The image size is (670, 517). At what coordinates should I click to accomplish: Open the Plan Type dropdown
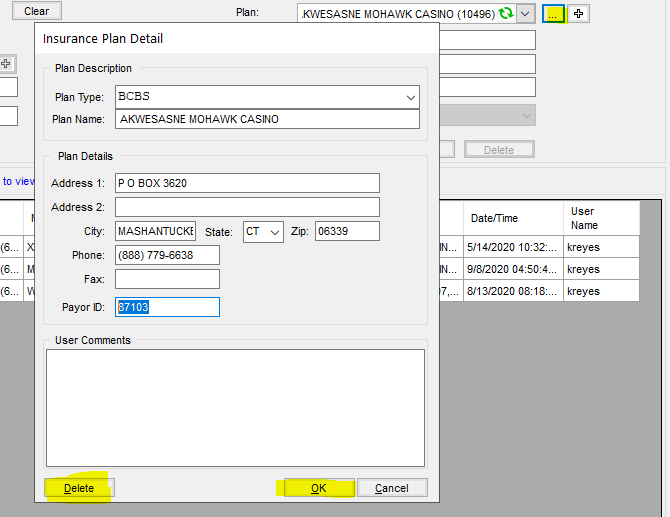pyautogui.click(x=411, y=97)
